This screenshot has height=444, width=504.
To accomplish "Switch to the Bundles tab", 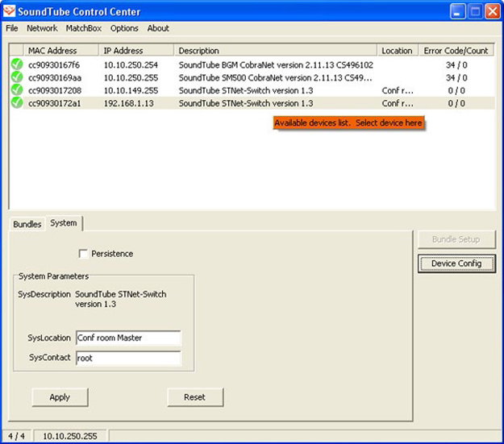I will [27, 224].
